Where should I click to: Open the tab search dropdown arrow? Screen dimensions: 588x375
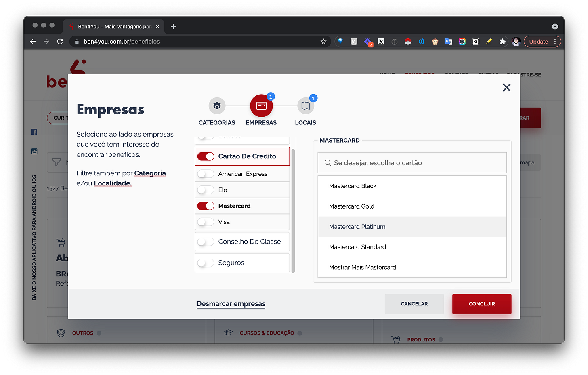click(555, 27)
